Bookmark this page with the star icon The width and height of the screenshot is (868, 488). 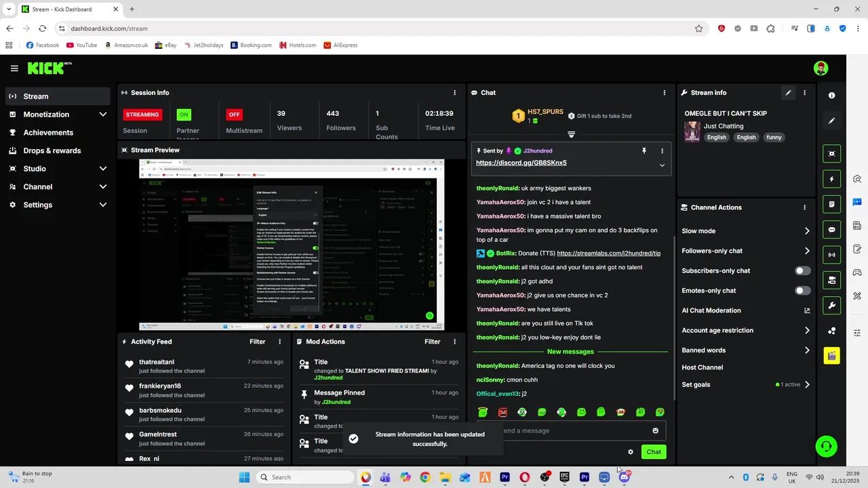click(x=698, y=28)
